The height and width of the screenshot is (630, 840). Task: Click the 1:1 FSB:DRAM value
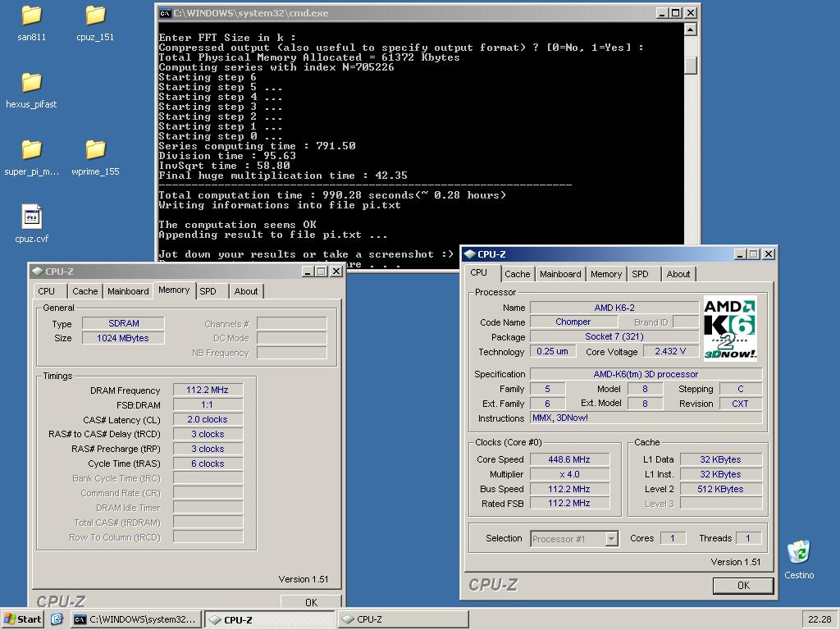(208, 405)
